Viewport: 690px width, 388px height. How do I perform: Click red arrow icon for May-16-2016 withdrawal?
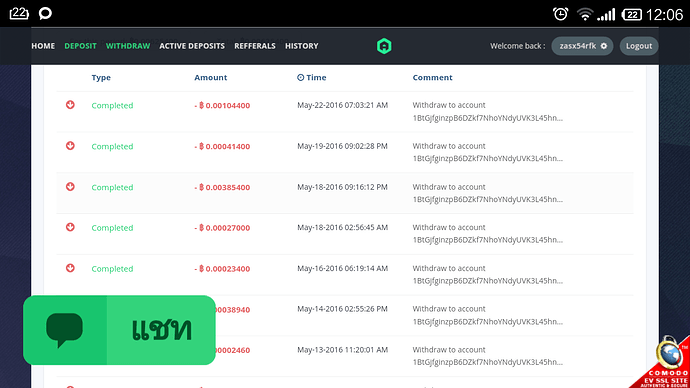click(70, 268)
